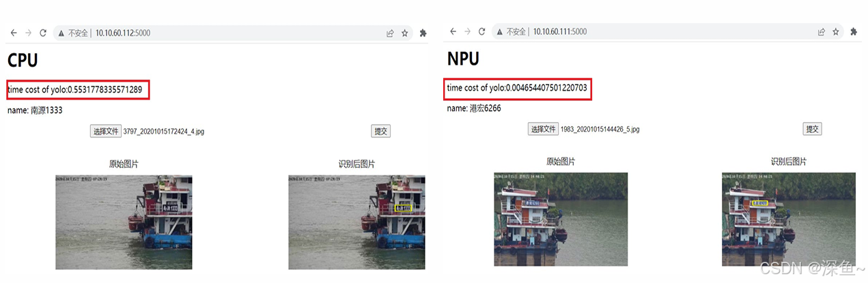
Task: Click 不安全 label in NPU address bar
Action: pos(516,32)
